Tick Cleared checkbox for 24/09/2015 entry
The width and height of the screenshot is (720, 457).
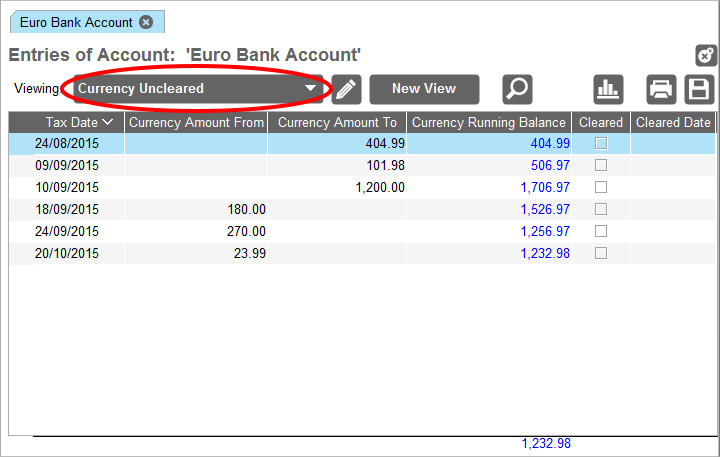click(601, 231)
